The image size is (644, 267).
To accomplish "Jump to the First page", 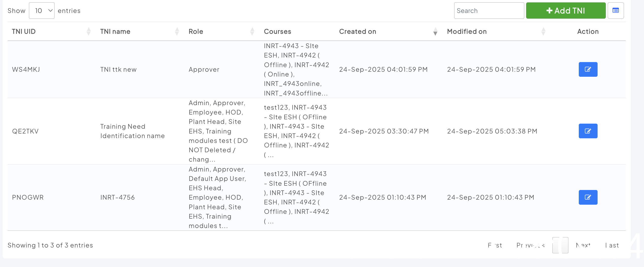I will (x=495, y=245).
